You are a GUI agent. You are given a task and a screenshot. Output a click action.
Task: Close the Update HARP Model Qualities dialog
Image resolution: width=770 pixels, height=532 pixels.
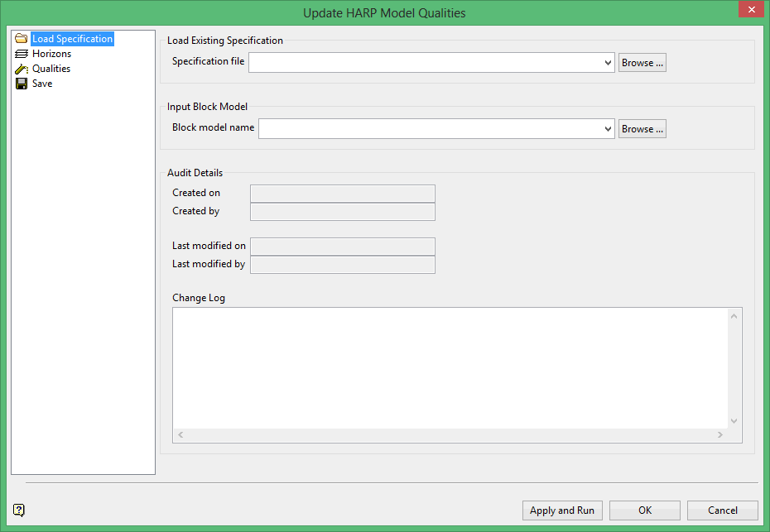point(749,10)
